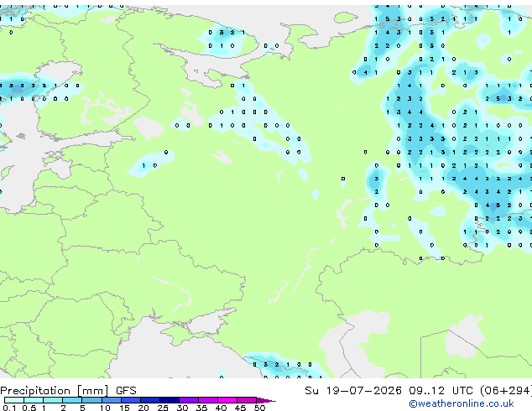Click the legend label '0.5'
This screenshot has width=532, height=411.
point(29,408)
